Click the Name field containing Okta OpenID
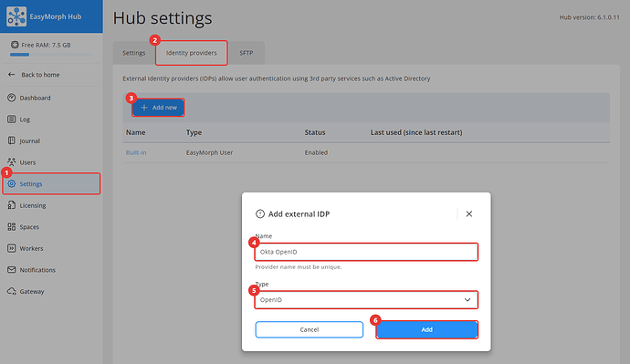The height and width of the screenshot is (364, 630). 366,252
